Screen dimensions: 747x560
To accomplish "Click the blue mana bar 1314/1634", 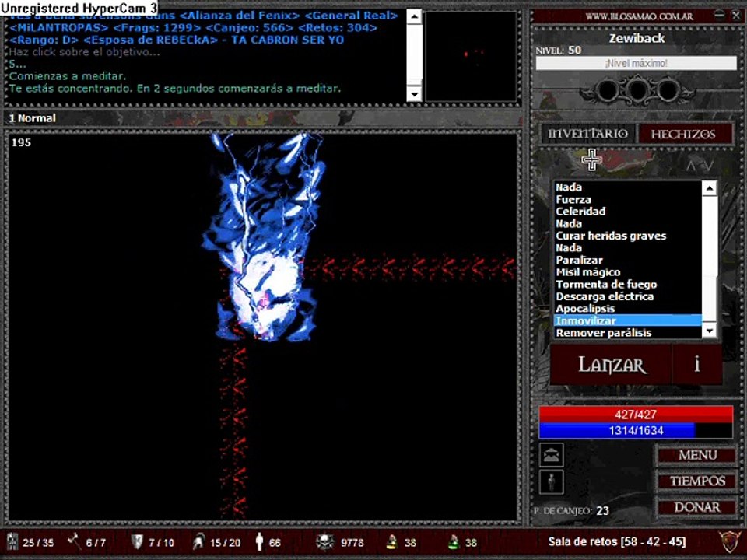I will (636, 430).
